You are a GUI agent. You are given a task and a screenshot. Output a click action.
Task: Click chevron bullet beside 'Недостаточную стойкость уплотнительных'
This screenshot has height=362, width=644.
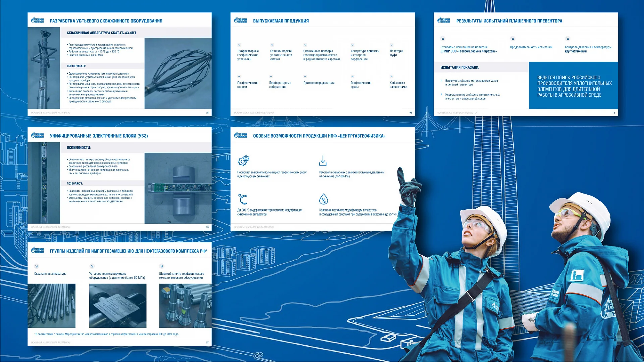(x=441, y=95)
